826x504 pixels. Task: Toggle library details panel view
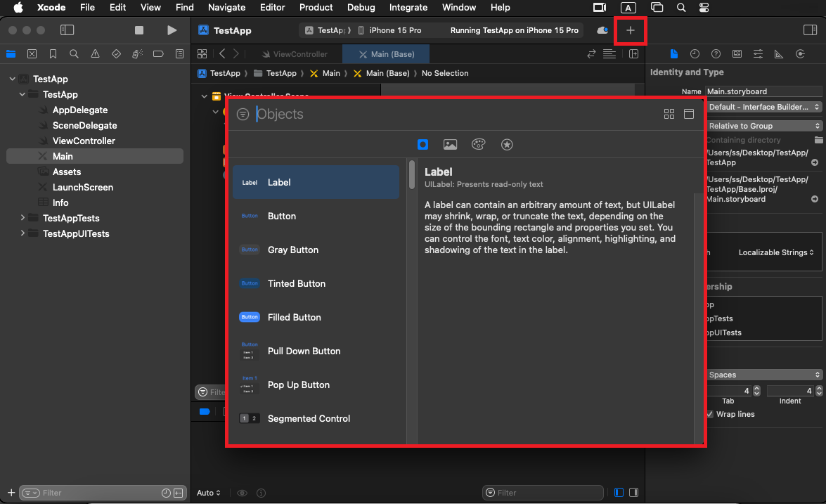click(x=688, y=114)
